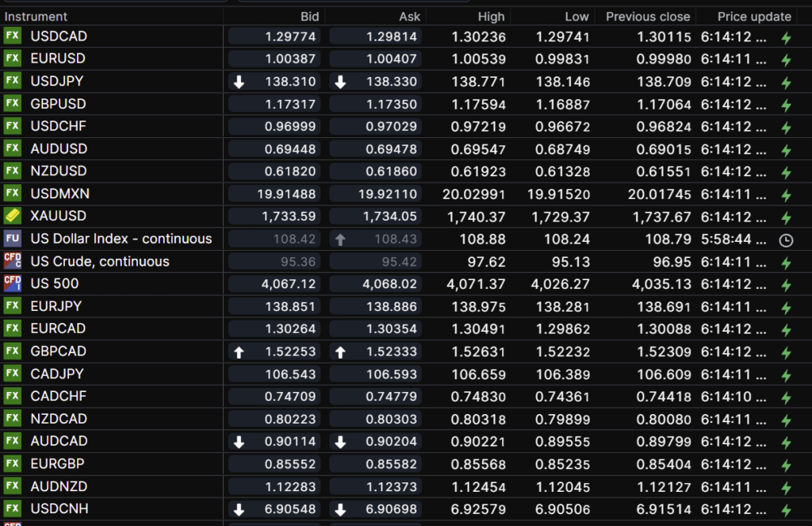
Task: Sort by the Instrument column header
Action: (36, 17)
